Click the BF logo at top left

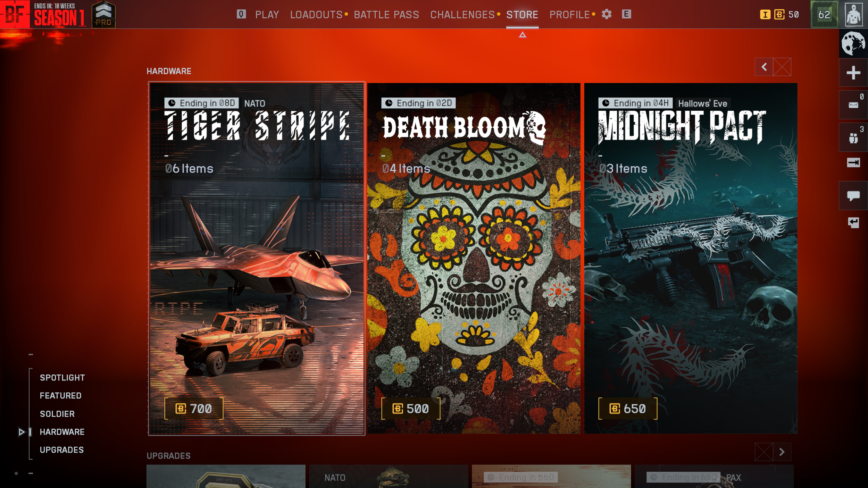(15, 14)
